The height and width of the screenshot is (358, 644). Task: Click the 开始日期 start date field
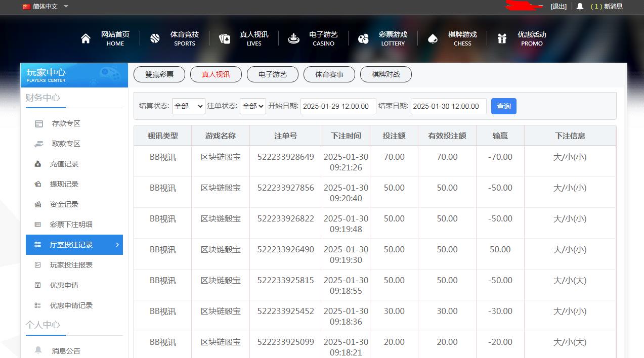[x=338, y=106]
